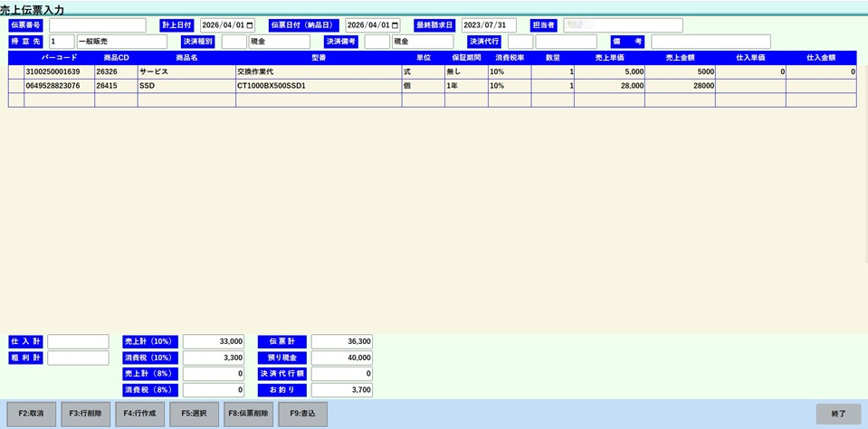Click the F2:取消 button

31,414
